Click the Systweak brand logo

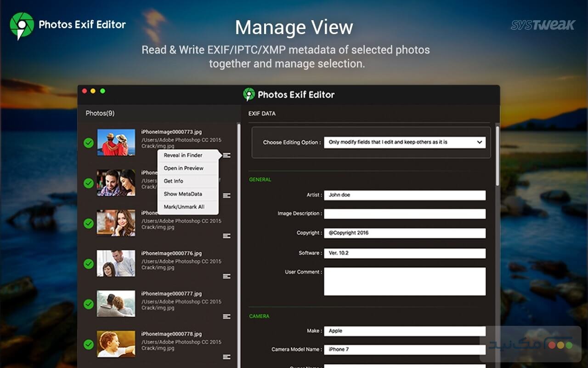click(x=543, y=25)
